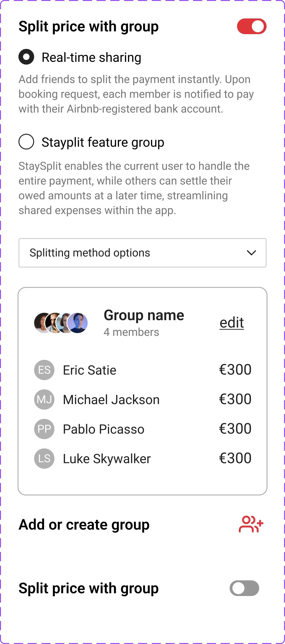Click Luke Skywalker's €300 share amount
The height and width of the screenshot is (644, 285).
pos(235,458)
